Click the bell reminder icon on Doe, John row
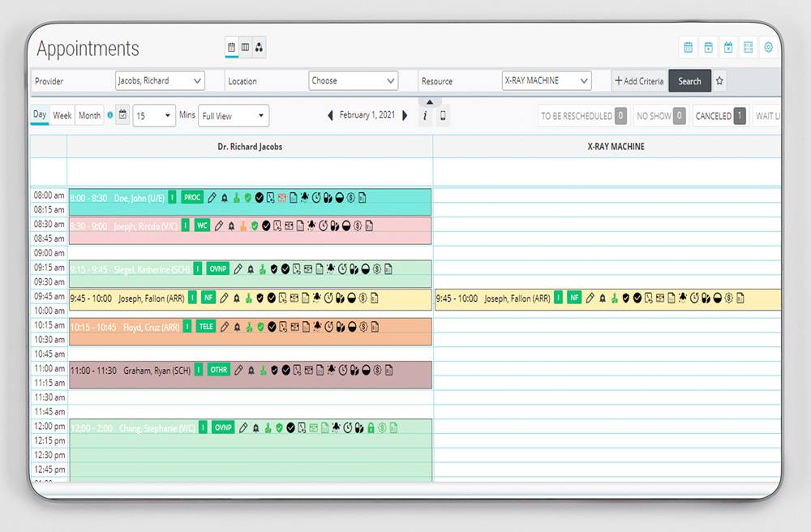The image size is (811, 532). pos(225,198)
